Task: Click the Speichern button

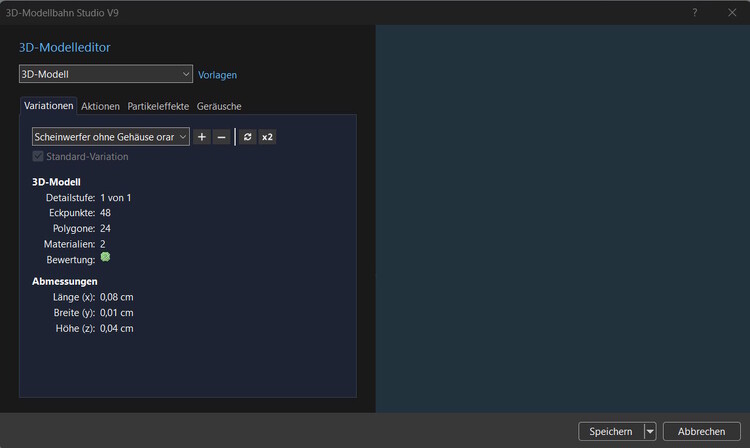Action: click(x=611, y=431)
